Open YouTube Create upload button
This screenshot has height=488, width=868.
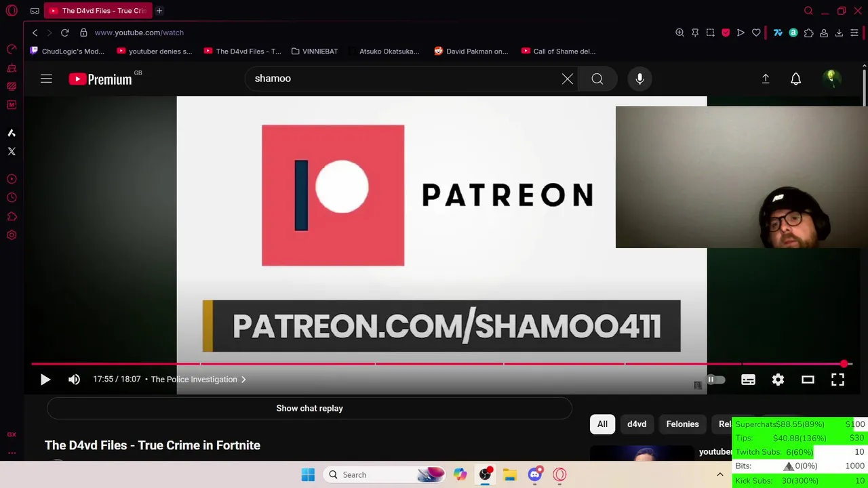click(766, 79)
